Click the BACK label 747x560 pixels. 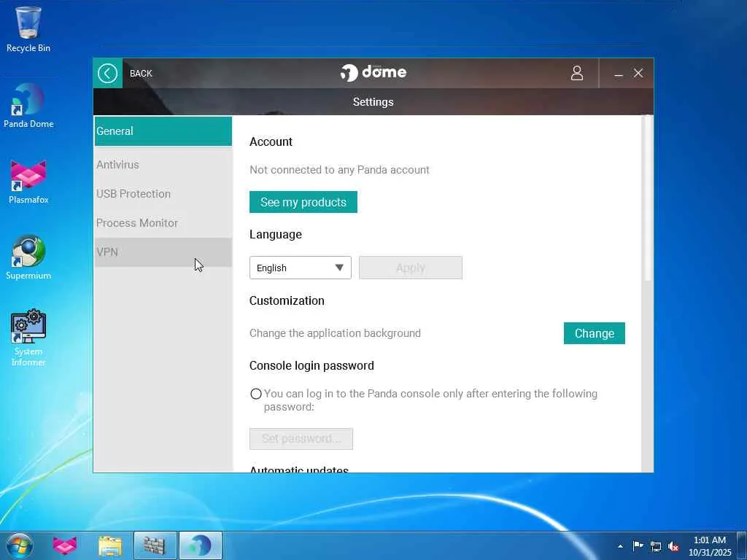coord(141,74)
